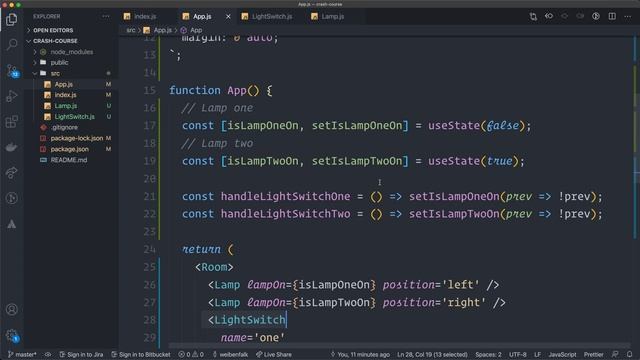Click UTF-8 encoding selector

coord(518,354)
